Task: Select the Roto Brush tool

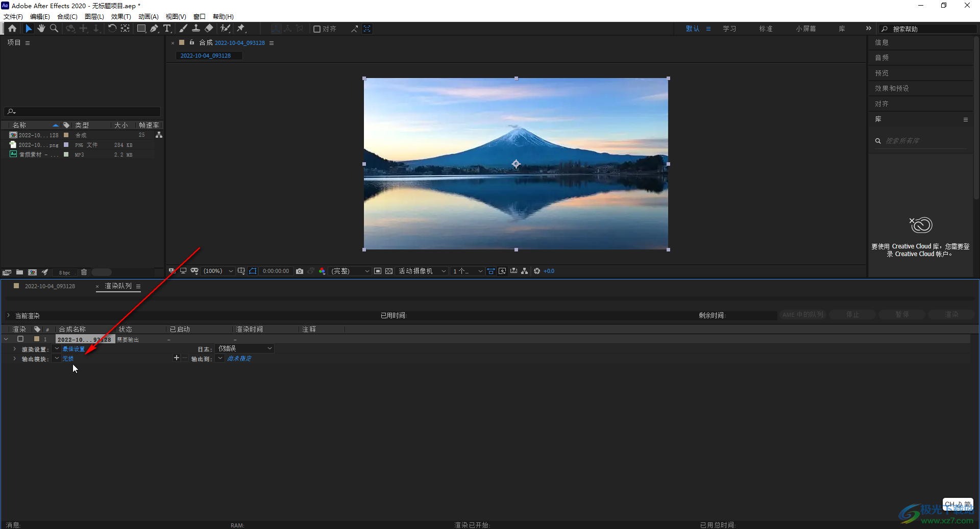Action: [x=225, y=29]
